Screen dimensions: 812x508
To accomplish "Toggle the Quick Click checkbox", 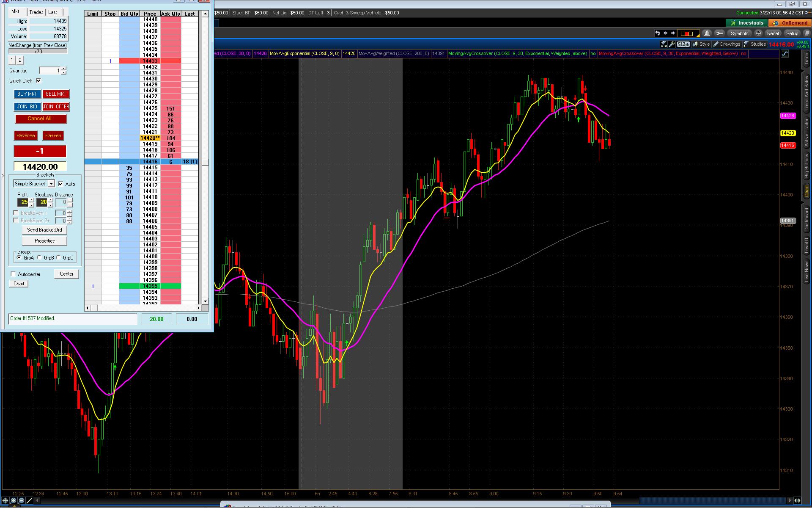I will [x=38, y=80].
